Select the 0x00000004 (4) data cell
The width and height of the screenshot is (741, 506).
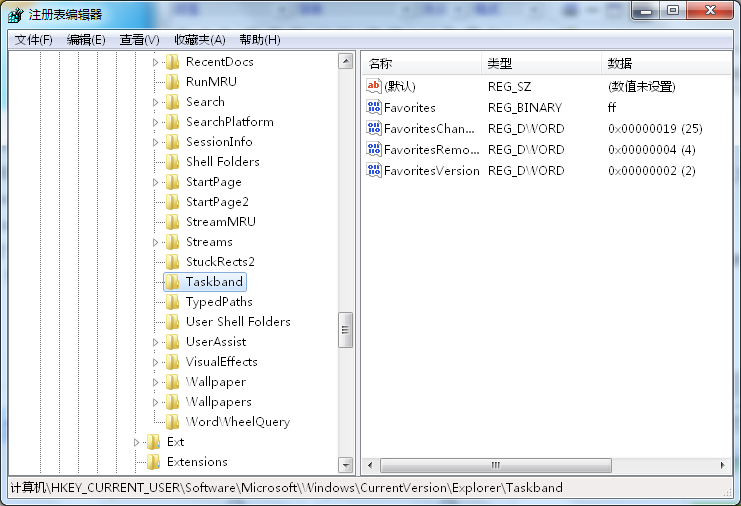651,150
